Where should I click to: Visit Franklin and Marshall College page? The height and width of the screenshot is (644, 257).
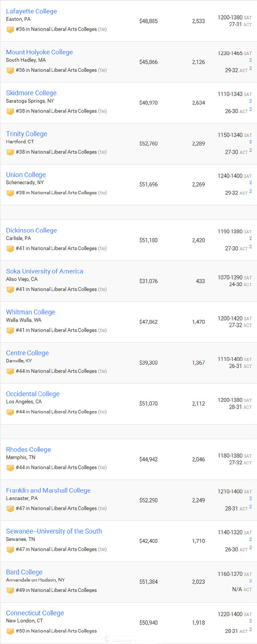tap(48, 490)
